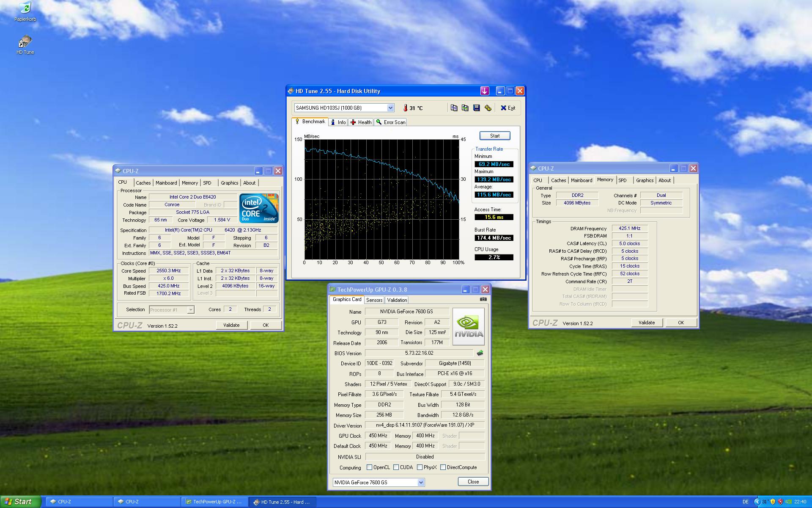Open Memory tab in left CPU-Z window
The image size is (812, 508).
point(189,183)
